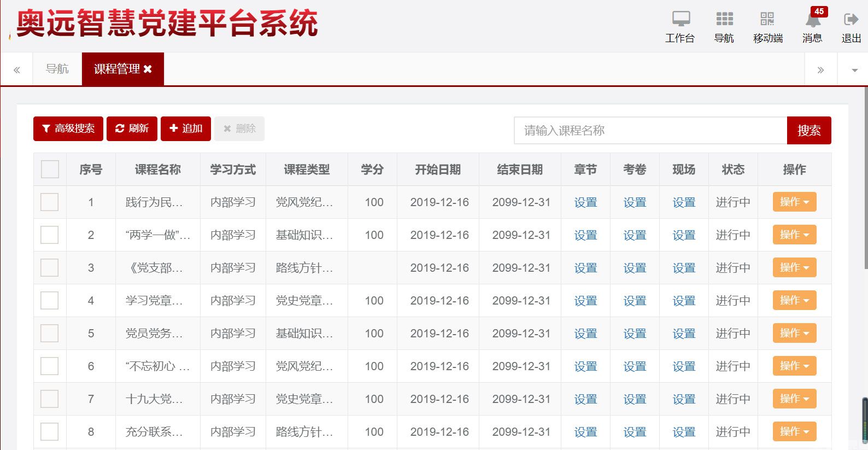Open the tab options caret dropdown

(854, 70)
